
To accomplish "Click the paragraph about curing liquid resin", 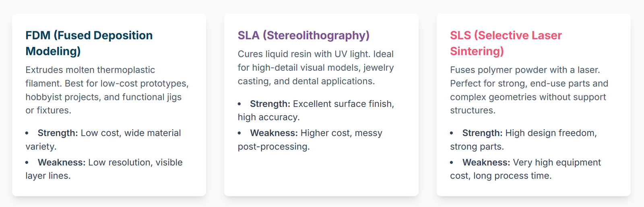I will coord(316,68).
